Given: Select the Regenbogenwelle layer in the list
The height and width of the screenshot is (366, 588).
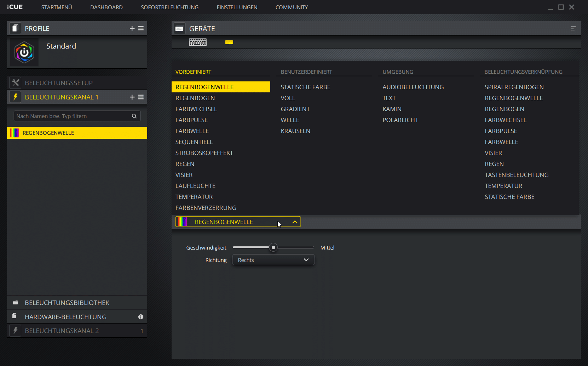Looking at the screenshot, I should pos(77,133).
